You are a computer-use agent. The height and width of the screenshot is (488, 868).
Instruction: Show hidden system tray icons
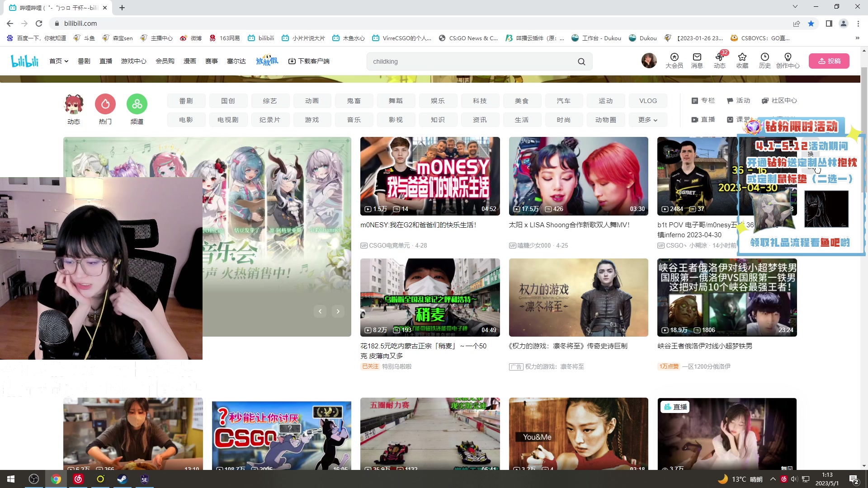(x=773, y=479)
